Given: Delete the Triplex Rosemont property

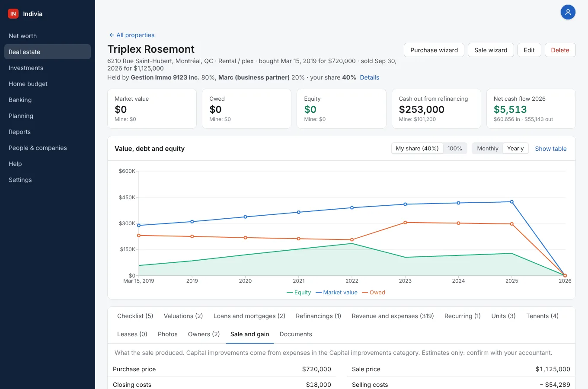Looking at the screenshot, I should [560, 50].
